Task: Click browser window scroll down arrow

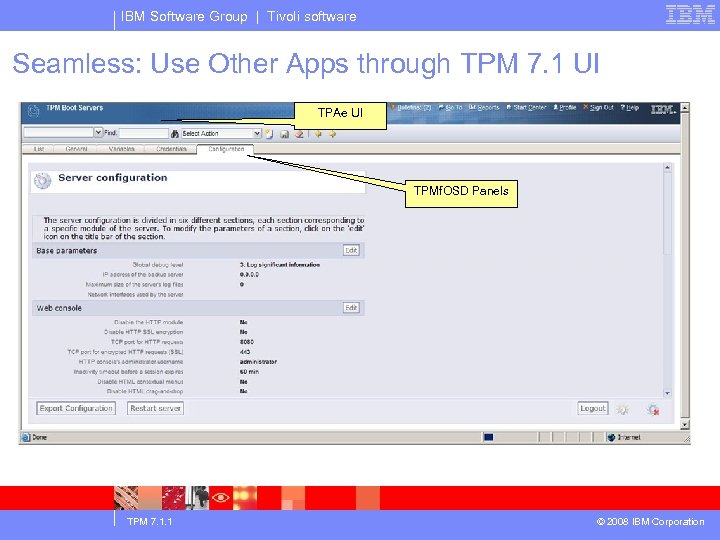Action: pyautogui.click(x=685, y=425)
